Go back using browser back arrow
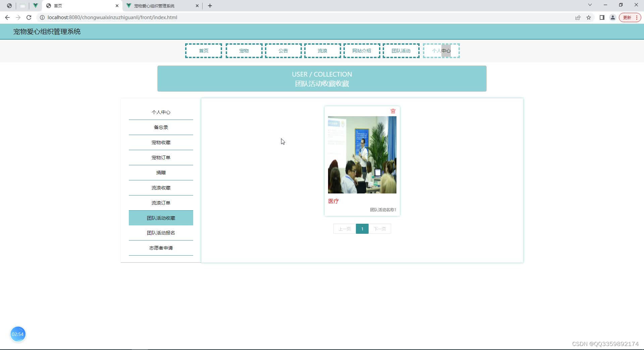 tap(7, 17)
